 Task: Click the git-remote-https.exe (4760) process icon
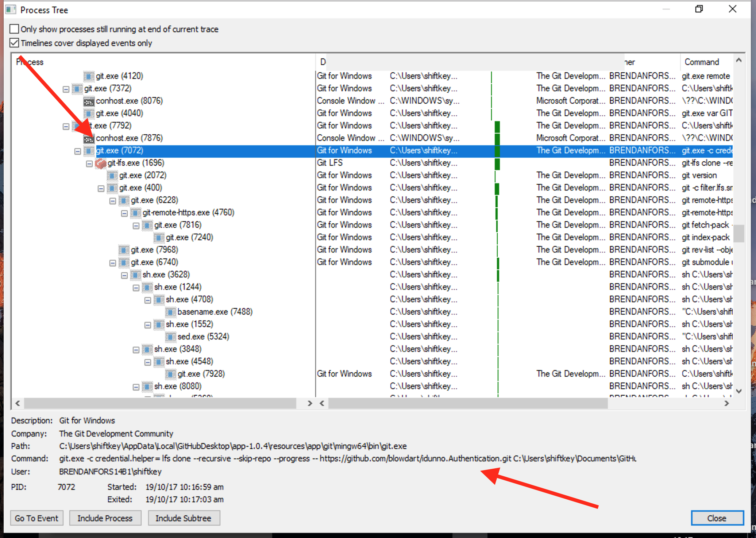tap(136, 212)
